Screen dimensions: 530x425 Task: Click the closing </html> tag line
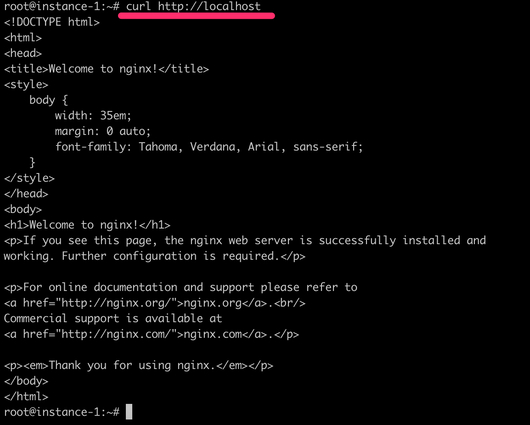point(26,396)
